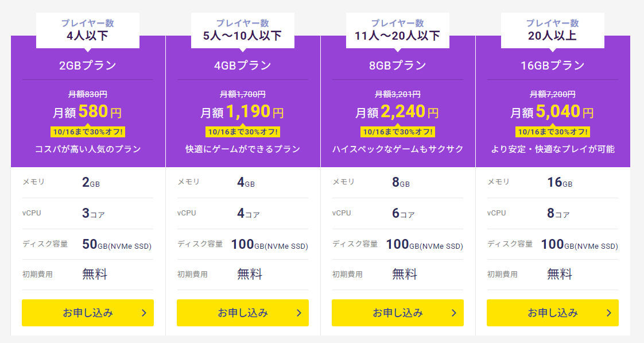The image size is (644, 343).
Task: Click the arrow icon on 4GB apply button
Action: (298, 313)
